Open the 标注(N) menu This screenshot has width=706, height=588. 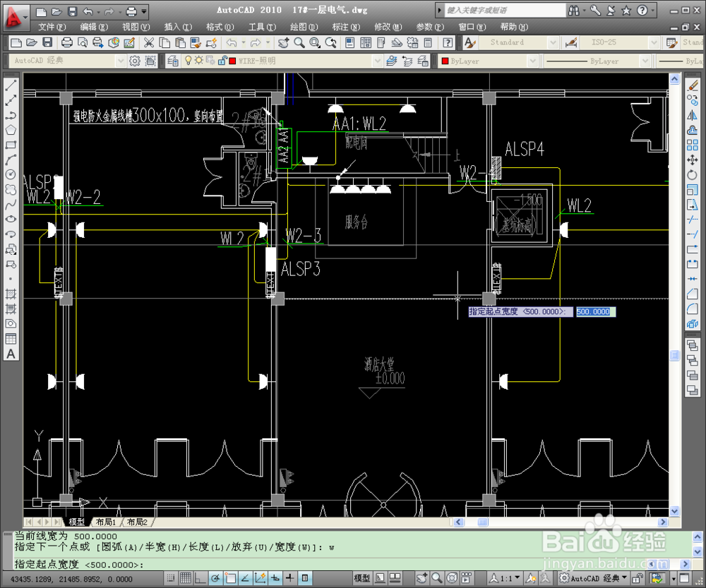[x=346, y=27]
